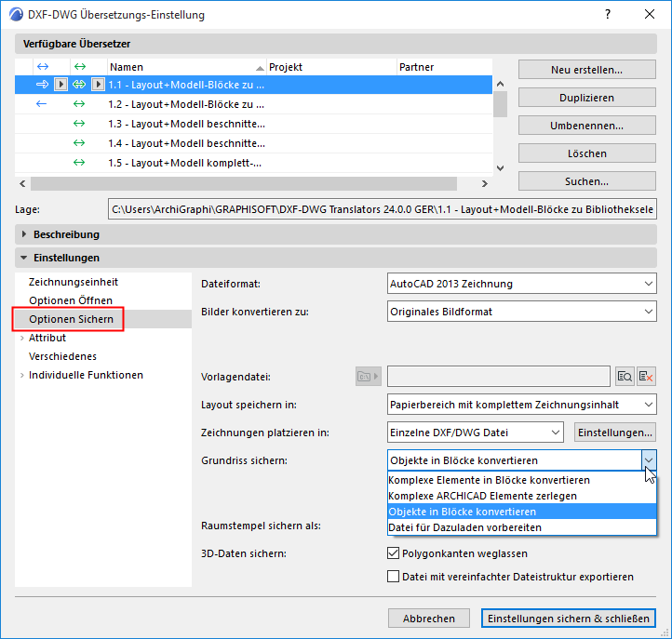Click translator list scroll up arrow

500,84
